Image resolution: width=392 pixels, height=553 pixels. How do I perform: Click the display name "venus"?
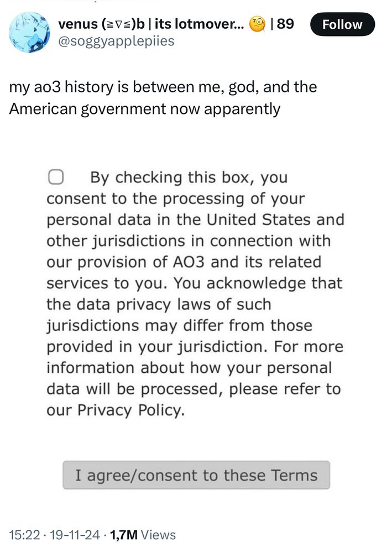pyautogui.click(x=80, y=24)
